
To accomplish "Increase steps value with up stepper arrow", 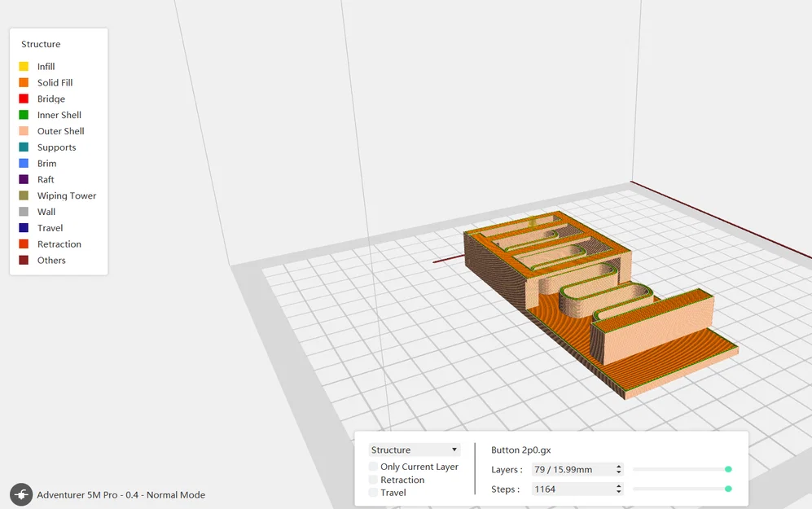I will [618, 486].
